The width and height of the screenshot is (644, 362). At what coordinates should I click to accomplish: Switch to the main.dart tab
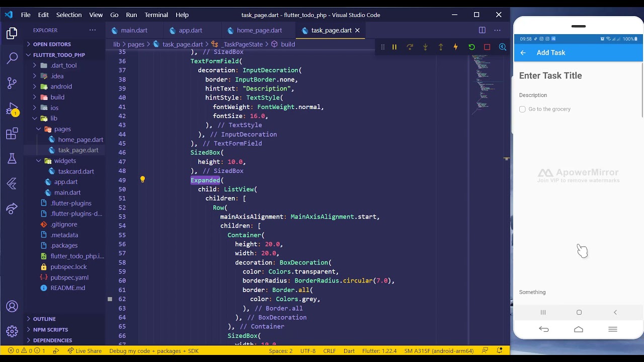coord(134,30)
